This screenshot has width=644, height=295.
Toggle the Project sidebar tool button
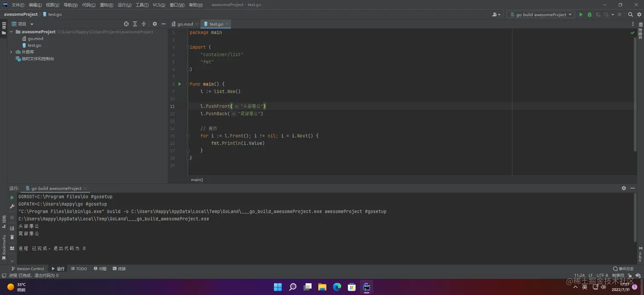(4, 28)
